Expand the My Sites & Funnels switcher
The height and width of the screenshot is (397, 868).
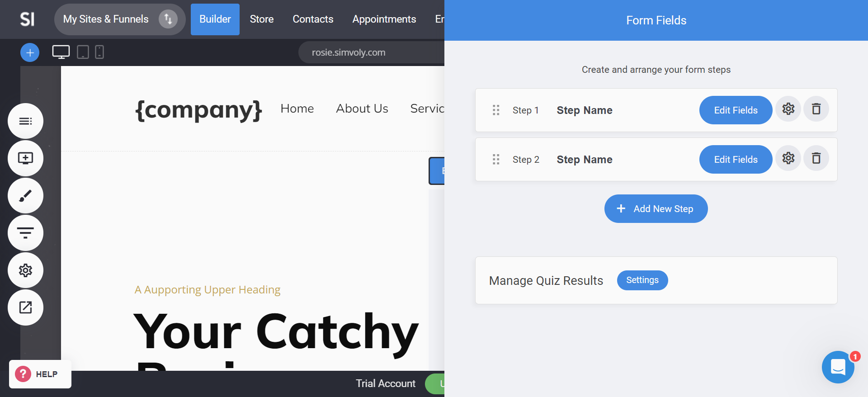point(168,19)
